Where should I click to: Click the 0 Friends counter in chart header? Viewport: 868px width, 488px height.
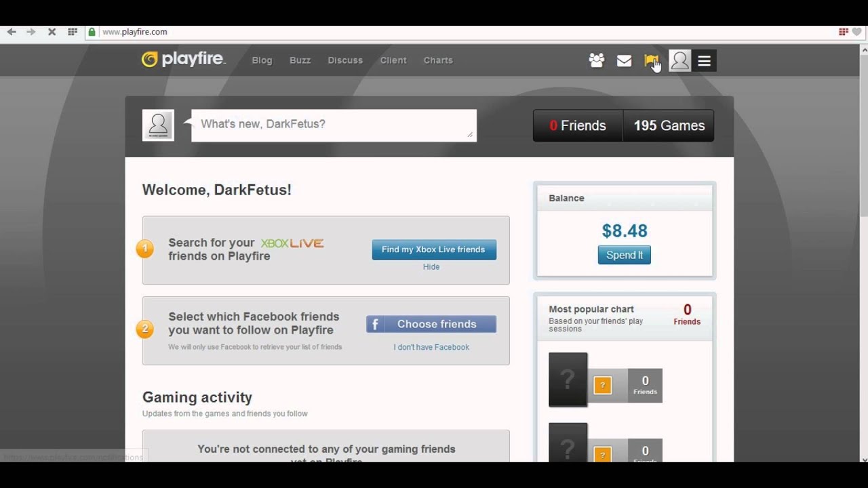pyautogui.click(x=687, y=314)
